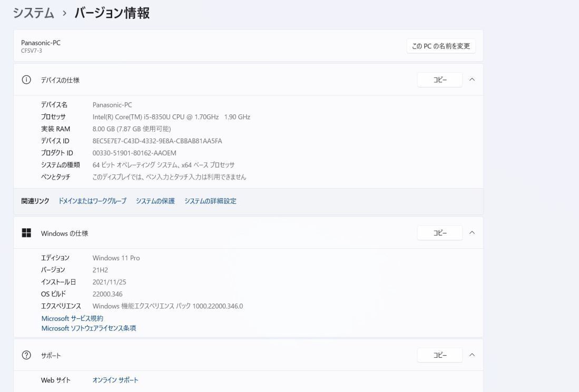Click この PC の名前を変更 button
This screenshot has width=579, height=392.
tap(441, 46)
